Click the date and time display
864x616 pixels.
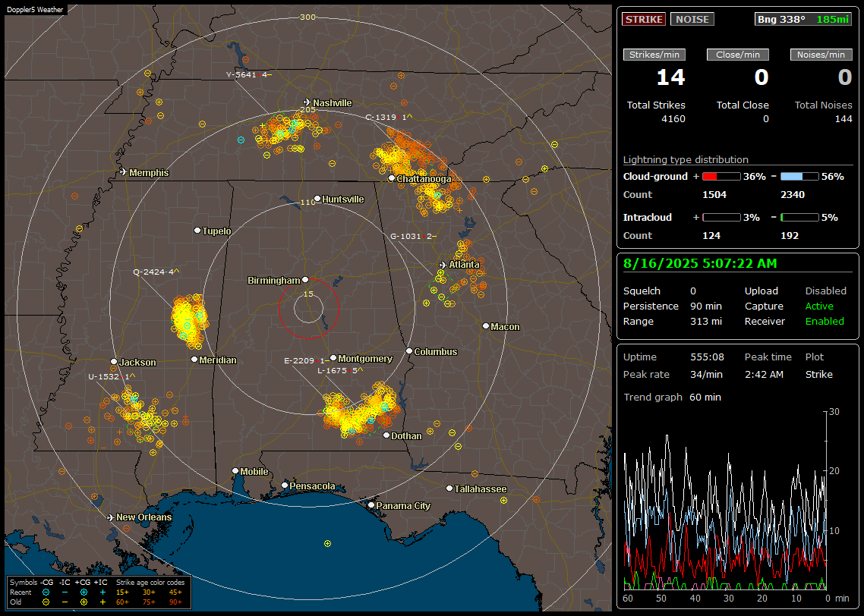pos(700,264)
